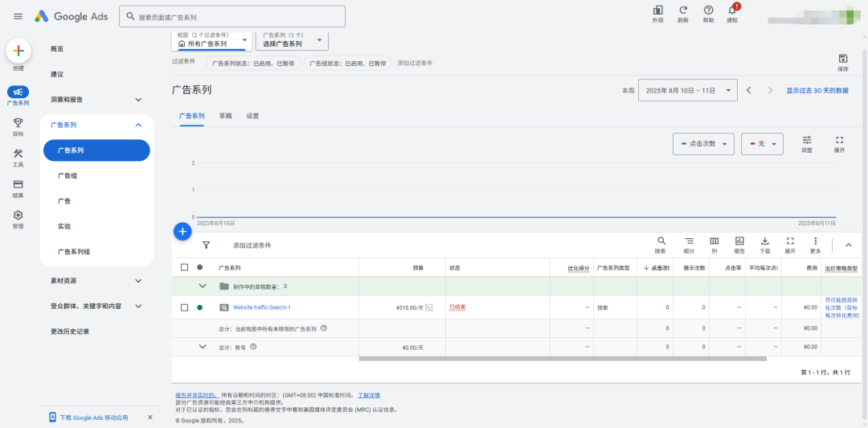Open the main hamburger menu
Viewport: 868px width, 428px height.
(18, 17)
